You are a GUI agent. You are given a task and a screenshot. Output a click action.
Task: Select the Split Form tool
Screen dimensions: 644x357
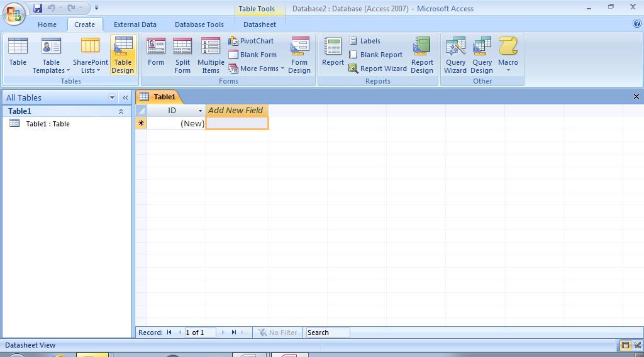pyautogui.click(x=182, y=55)
